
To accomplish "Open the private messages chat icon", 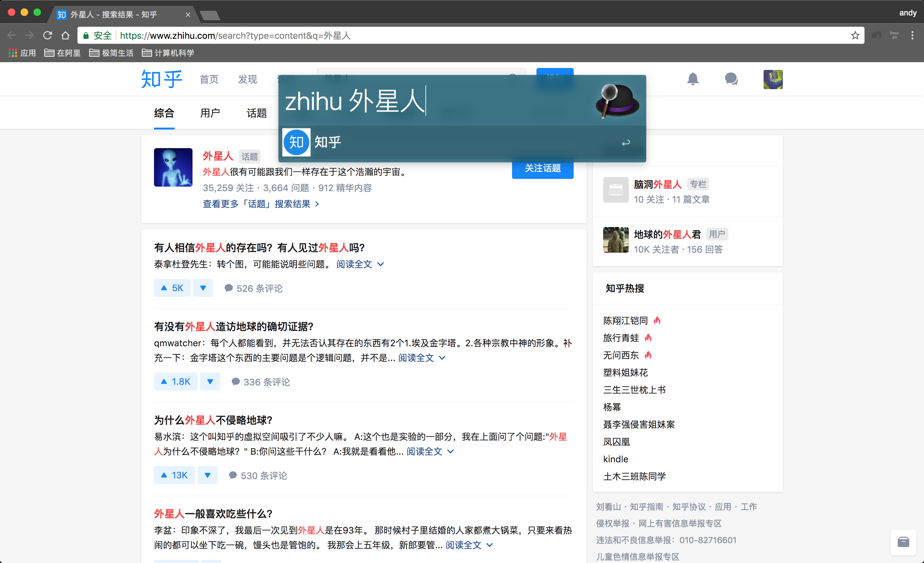I will tap(731, 79).
